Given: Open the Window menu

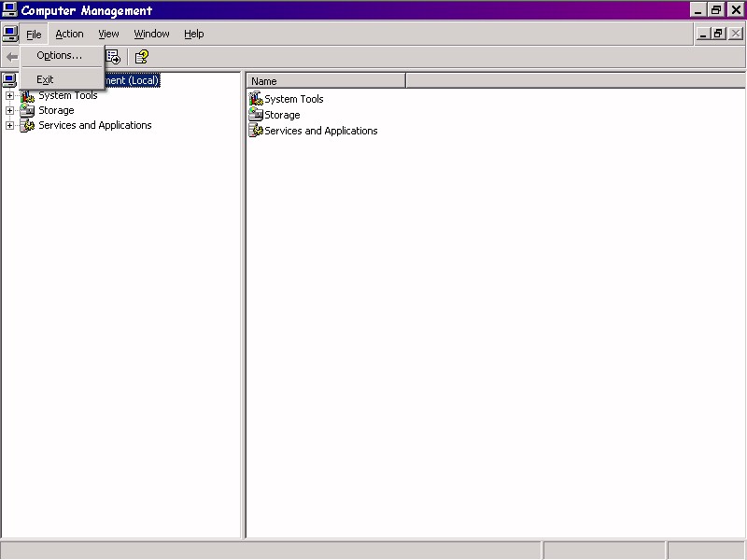Looking at the screenshot, I should (x=151, y=34).
